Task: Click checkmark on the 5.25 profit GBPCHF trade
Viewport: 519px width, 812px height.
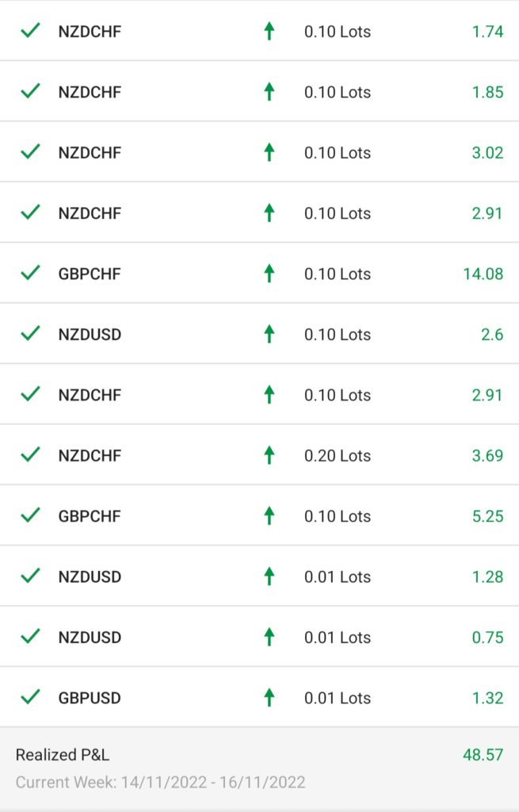Action: tap(31, 515)
